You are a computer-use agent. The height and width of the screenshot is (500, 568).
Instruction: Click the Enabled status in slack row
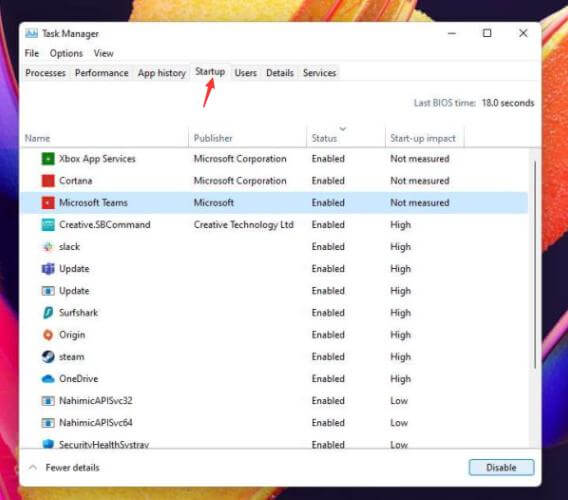328,247
